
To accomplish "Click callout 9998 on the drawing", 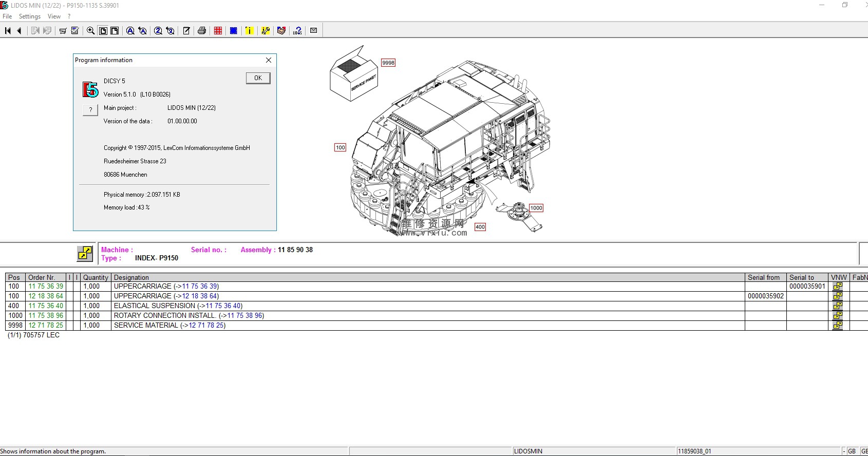I will [x=388, y=63].
